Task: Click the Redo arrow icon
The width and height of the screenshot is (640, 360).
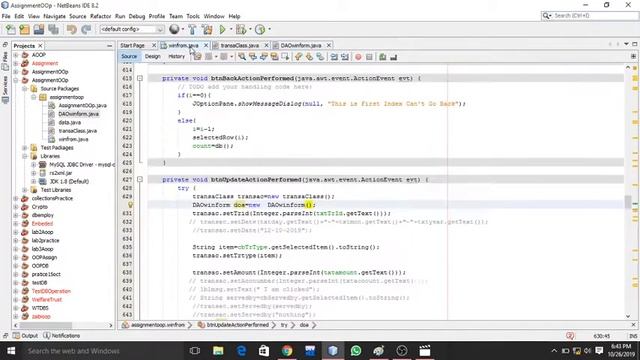Action: [86, 29]
